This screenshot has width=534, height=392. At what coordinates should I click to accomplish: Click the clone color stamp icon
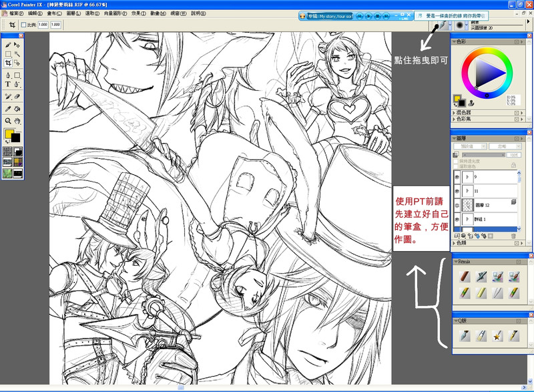tap(471, 103)
